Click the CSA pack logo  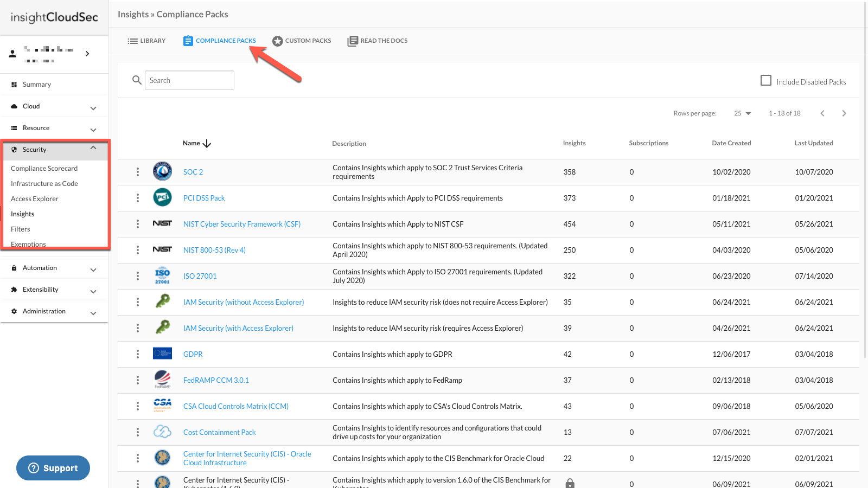tap(162, 405)
